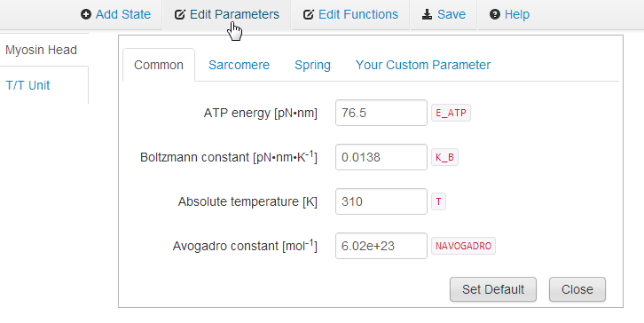Click the Set Default button

[493, 289]
